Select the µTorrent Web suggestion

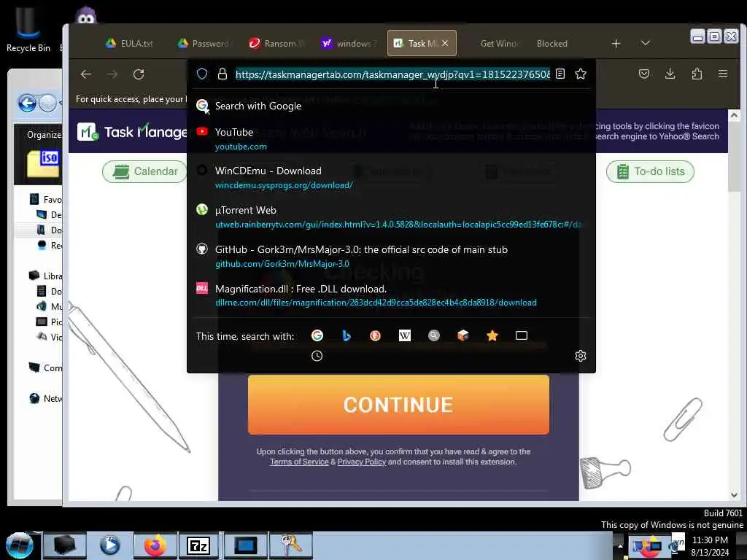point(392,217)
